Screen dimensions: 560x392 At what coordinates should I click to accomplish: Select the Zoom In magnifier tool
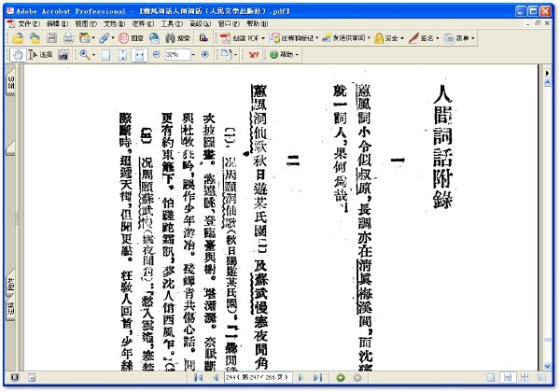(x=85, y=55)
